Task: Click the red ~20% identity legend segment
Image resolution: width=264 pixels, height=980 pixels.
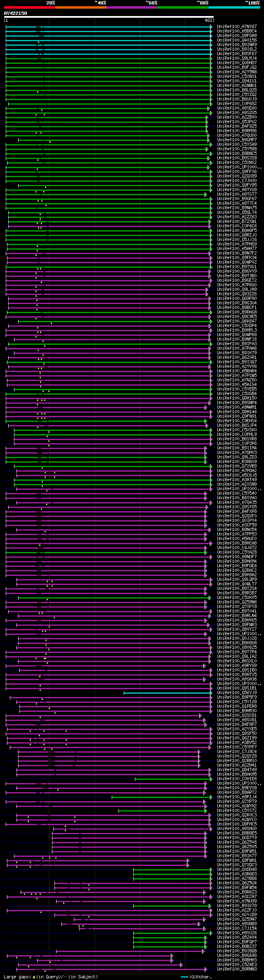Action: click(30, 7)
